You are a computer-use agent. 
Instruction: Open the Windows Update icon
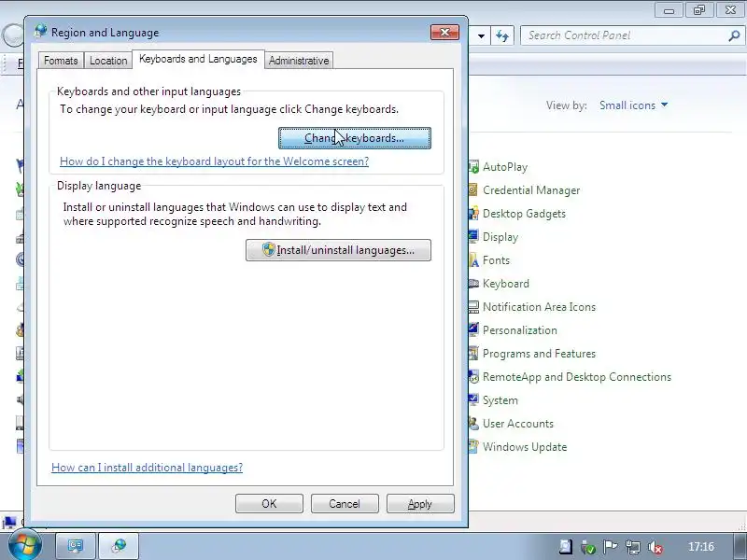coord(473,447)
